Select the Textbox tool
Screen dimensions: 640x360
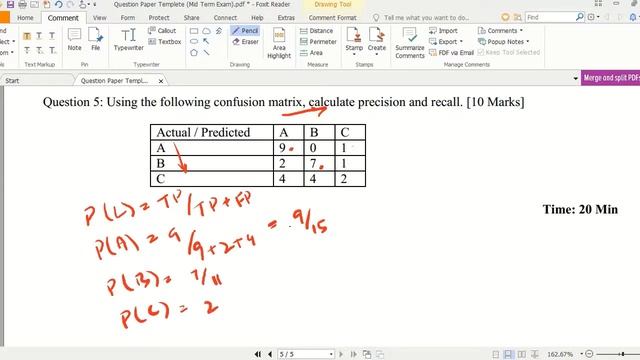165,42
